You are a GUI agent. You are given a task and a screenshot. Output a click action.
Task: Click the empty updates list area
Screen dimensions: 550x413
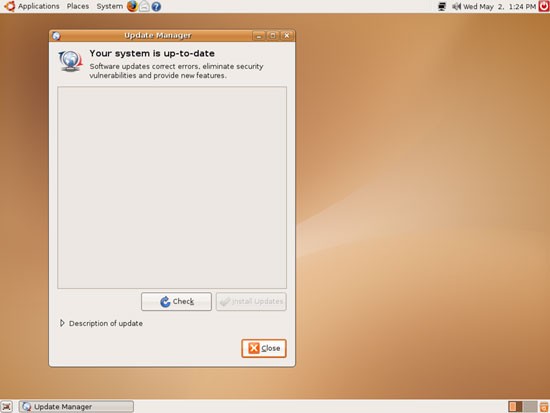coord(172,187)
